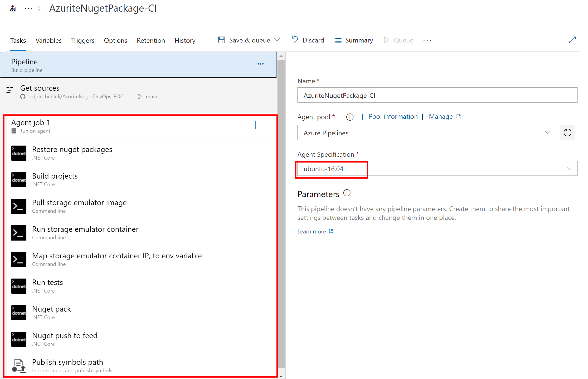This screenshot has height=379, width=588.
Task: Toggle full screen expand icon
Action: coord(572,40)
